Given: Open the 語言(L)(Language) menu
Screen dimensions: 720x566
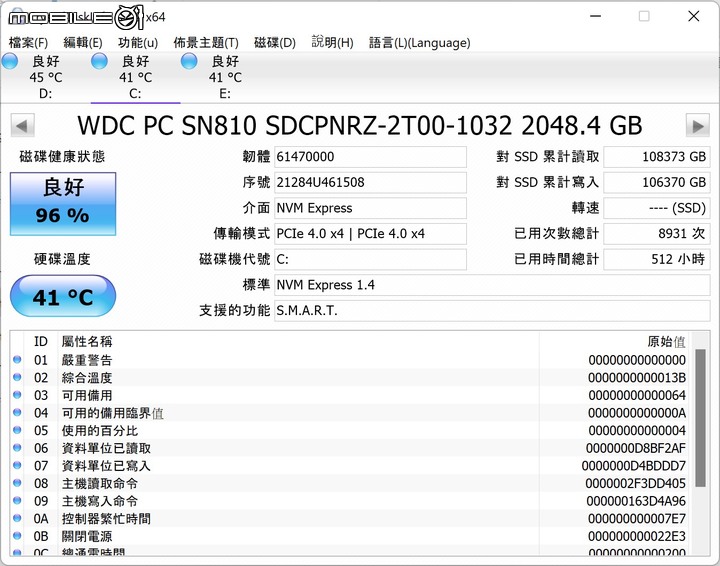Looking at the screenshot, I should click(x=419, y=43).
